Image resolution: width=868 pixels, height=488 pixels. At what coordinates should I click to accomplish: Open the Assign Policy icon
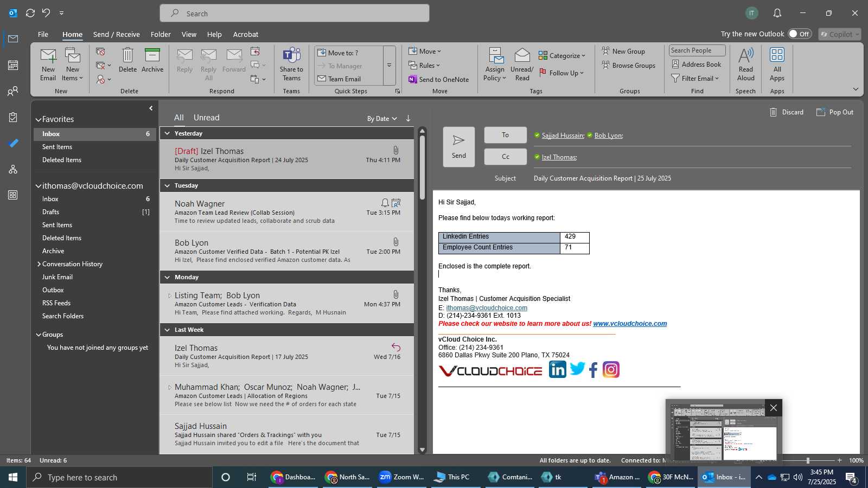coord(495,64)
